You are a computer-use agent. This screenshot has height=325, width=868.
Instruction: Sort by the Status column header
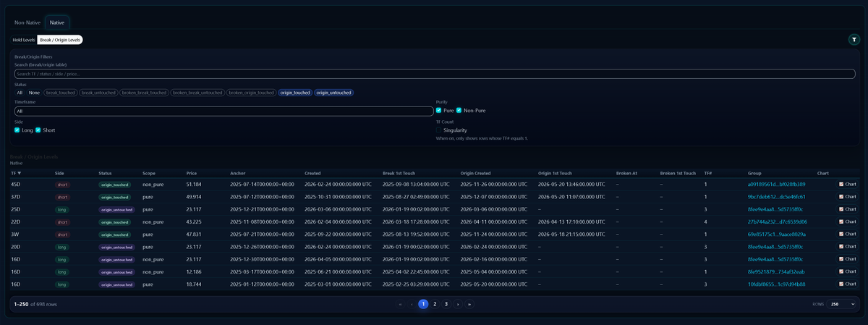106,173
